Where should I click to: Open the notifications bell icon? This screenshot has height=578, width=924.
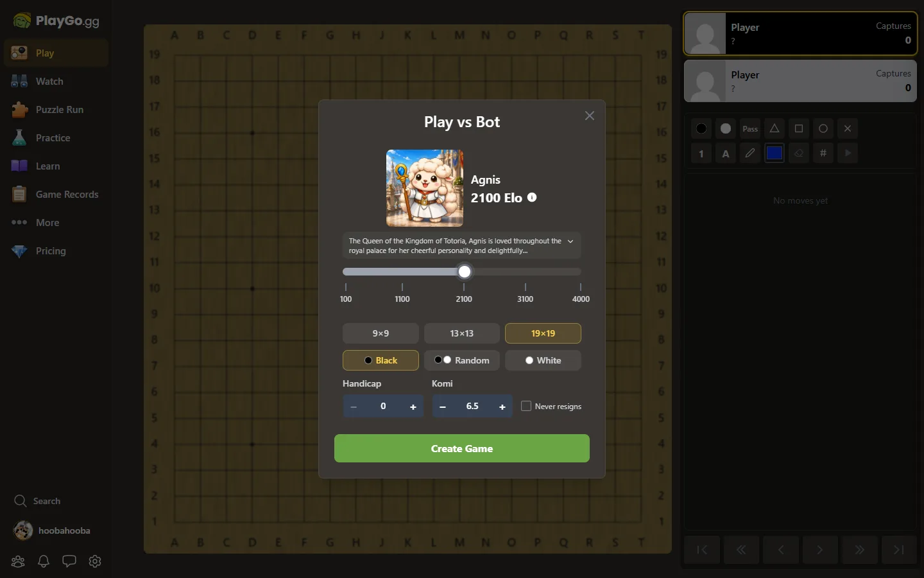44,561
